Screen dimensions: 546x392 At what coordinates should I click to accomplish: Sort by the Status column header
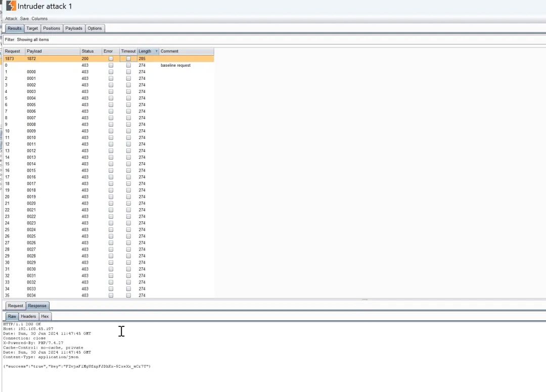(91, 51)
